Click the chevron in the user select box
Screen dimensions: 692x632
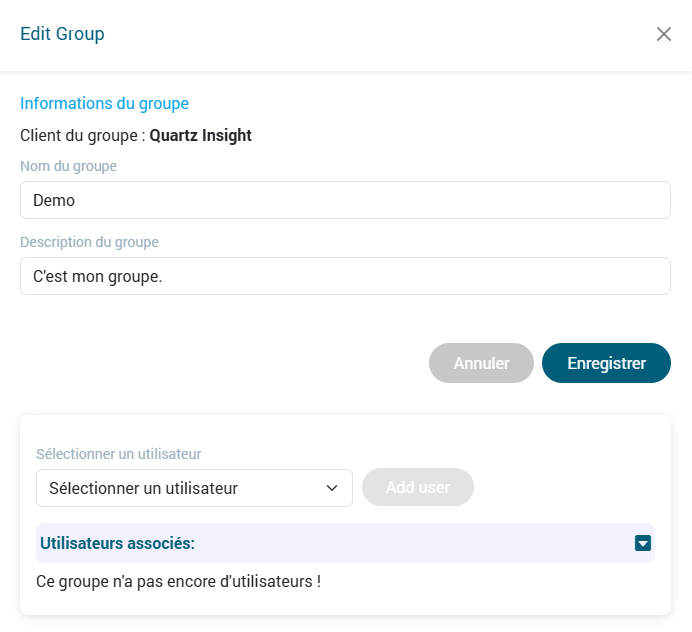[x=332, y=488]
